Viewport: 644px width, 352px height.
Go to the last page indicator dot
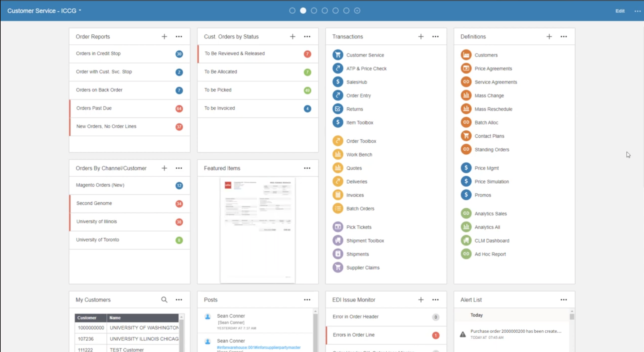tap(357, 11)
